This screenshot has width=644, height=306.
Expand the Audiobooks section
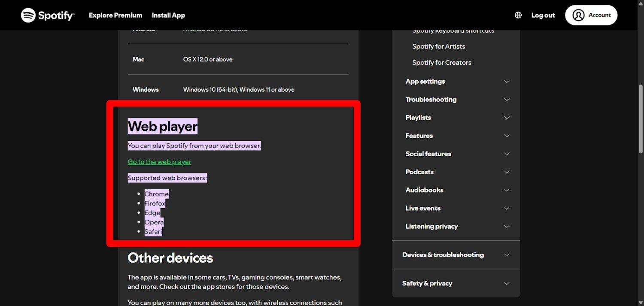pos(424,190)
